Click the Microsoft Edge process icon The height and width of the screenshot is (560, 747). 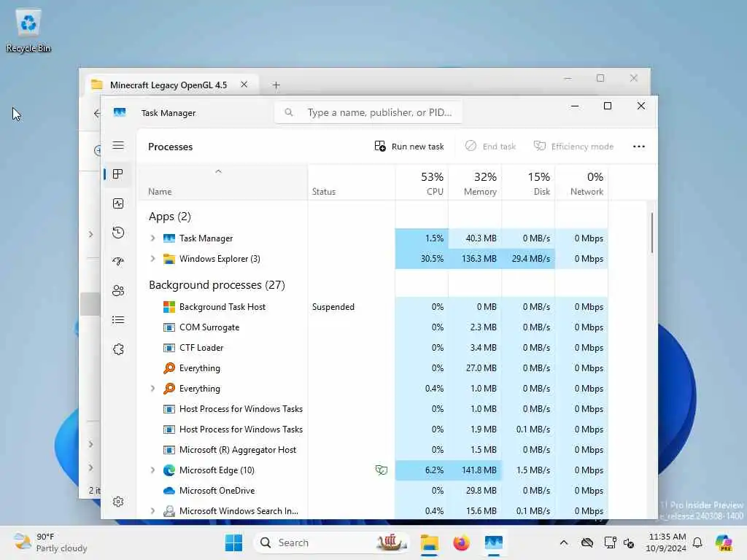(x=169, y=470)
